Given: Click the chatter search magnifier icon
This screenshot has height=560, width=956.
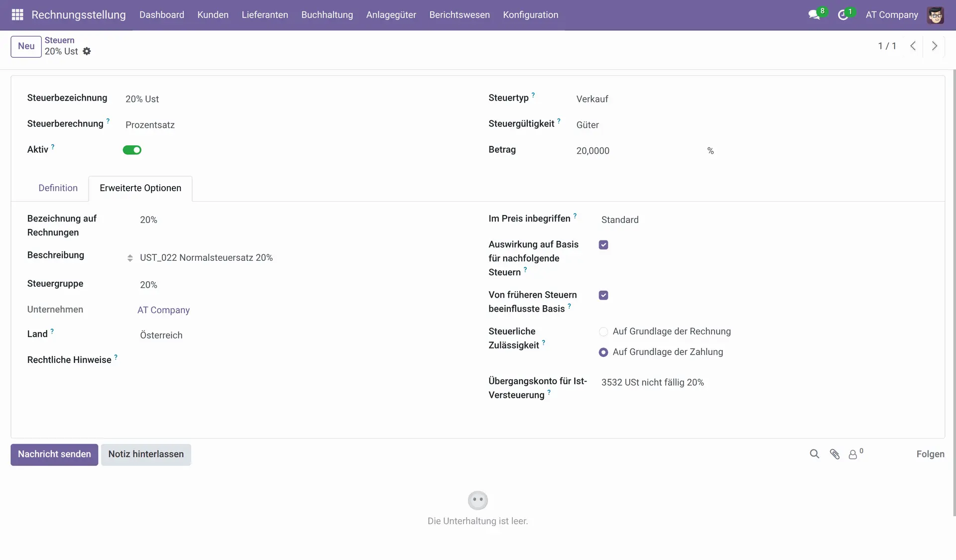Looking at the screenshot, I should click(x=815, y=454).
